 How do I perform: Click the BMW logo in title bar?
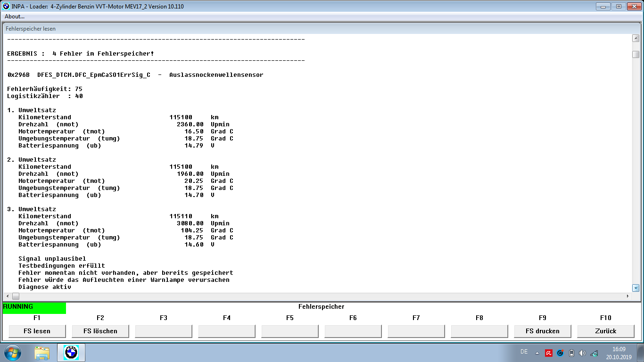[x=6, y=6]
